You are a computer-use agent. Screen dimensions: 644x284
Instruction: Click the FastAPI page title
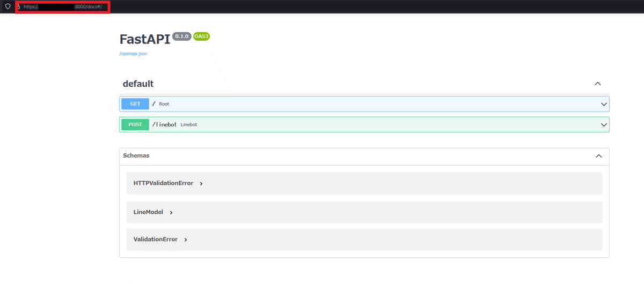(x=145, y=39)
